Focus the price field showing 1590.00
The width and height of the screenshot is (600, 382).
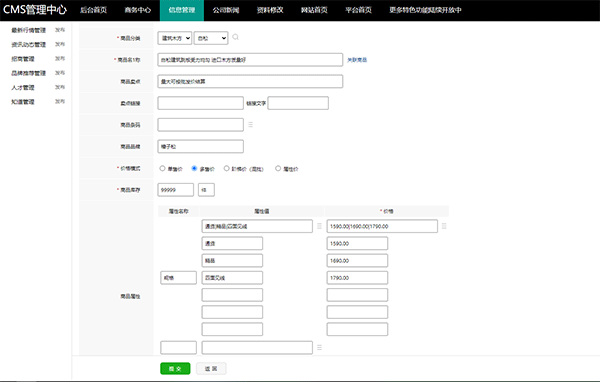coord(357,243)
